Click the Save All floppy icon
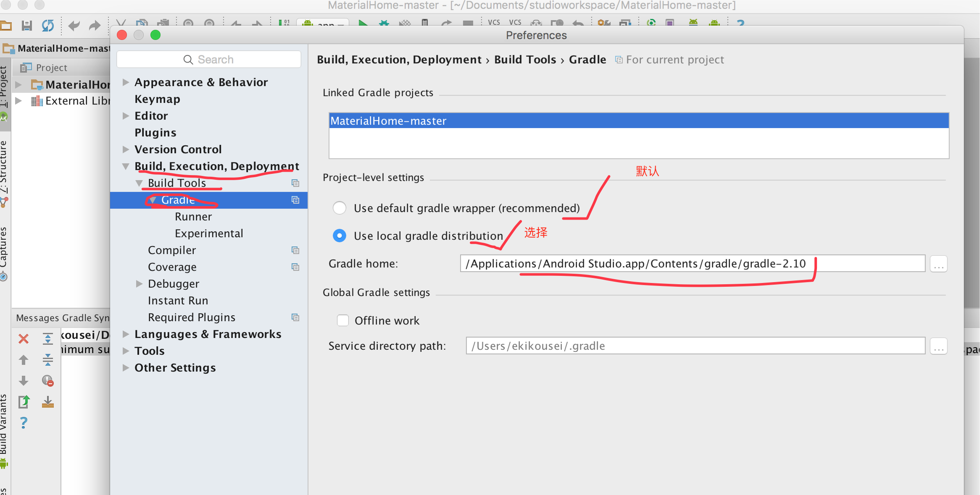Image resolution: width=980 pixels, height=495 pixels. pyautogui.click(x=27, y=26)
